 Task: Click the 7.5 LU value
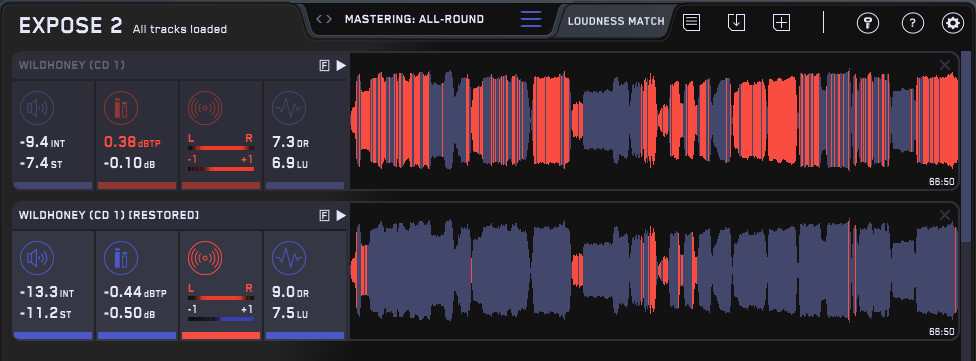[291, 314]
